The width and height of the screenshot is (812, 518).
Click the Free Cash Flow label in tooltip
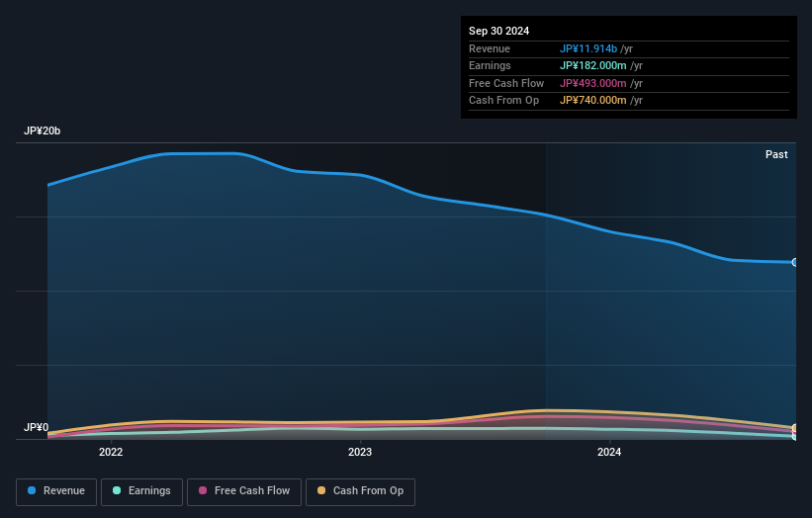pyautogui.click(x=506, y=83)
